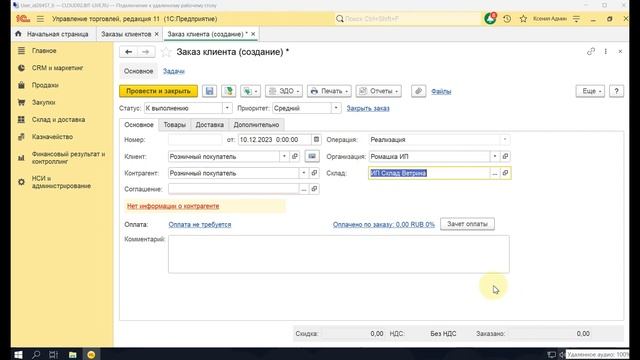Open the Организация record icon
Screen dimensions: 640x360
pos(505,156)
